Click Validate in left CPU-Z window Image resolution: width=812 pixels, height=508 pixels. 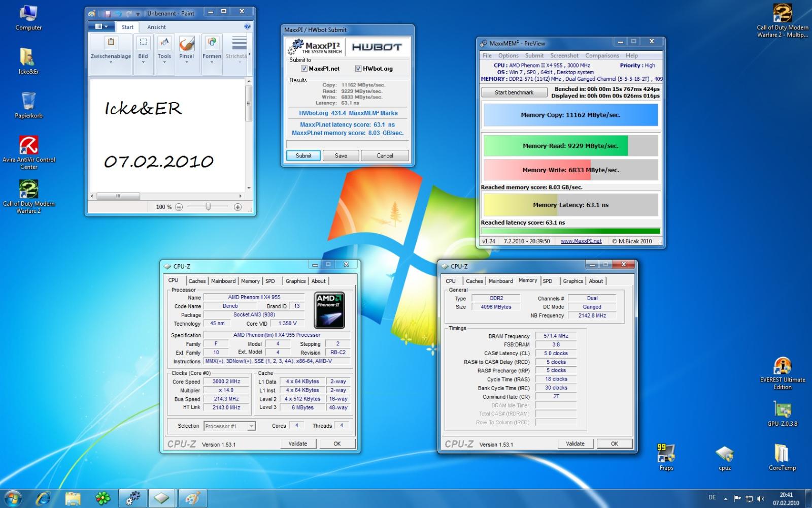298,443
